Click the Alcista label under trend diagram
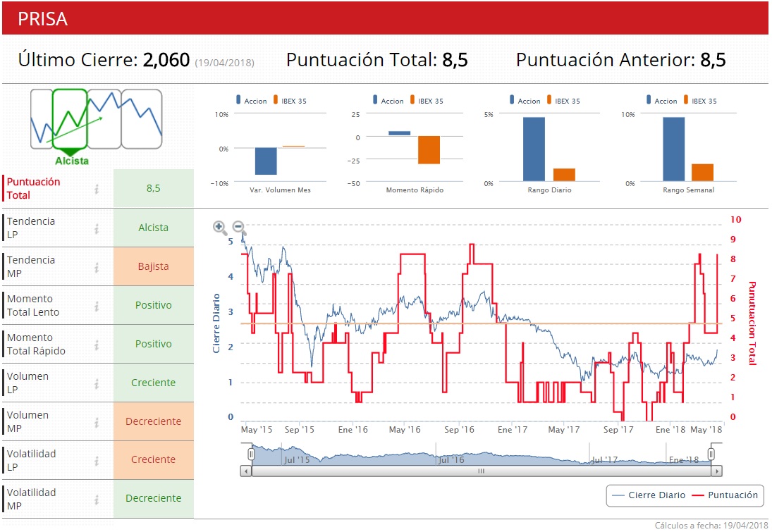Image resolution: width=772 pixels, height=532 pixels. (72, 161)
